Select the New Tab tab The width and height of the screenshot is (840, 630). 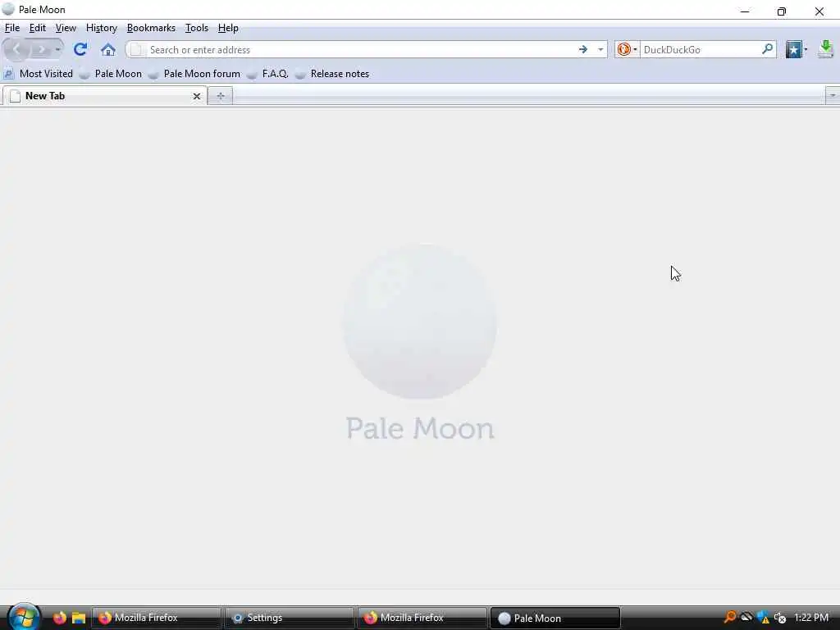[104, 96]
